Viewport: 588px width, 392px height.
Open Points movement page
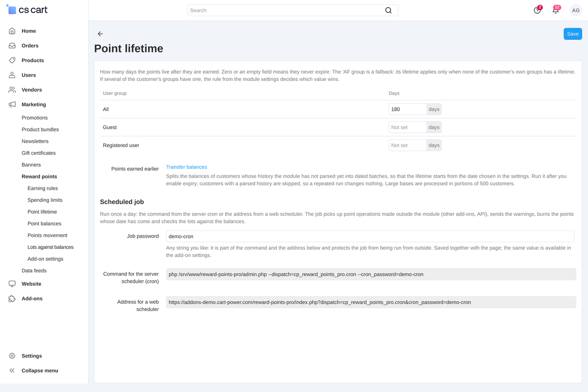[x=48, y=235]
